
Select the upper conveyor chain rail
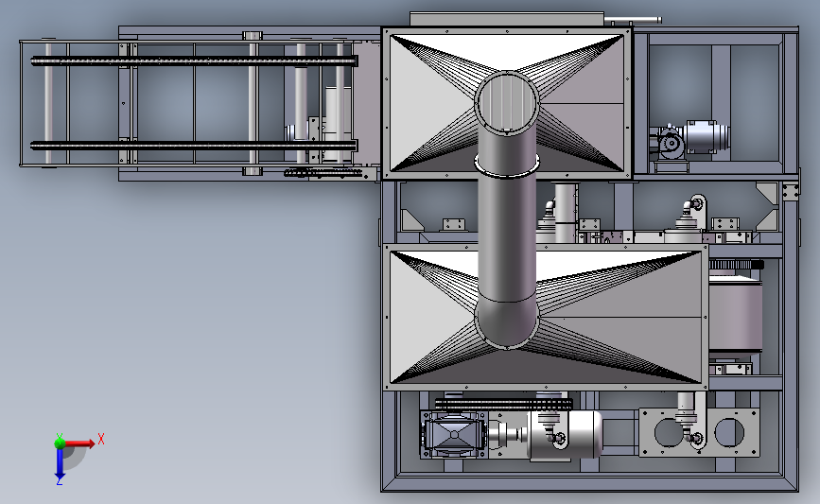coord(194,61)
